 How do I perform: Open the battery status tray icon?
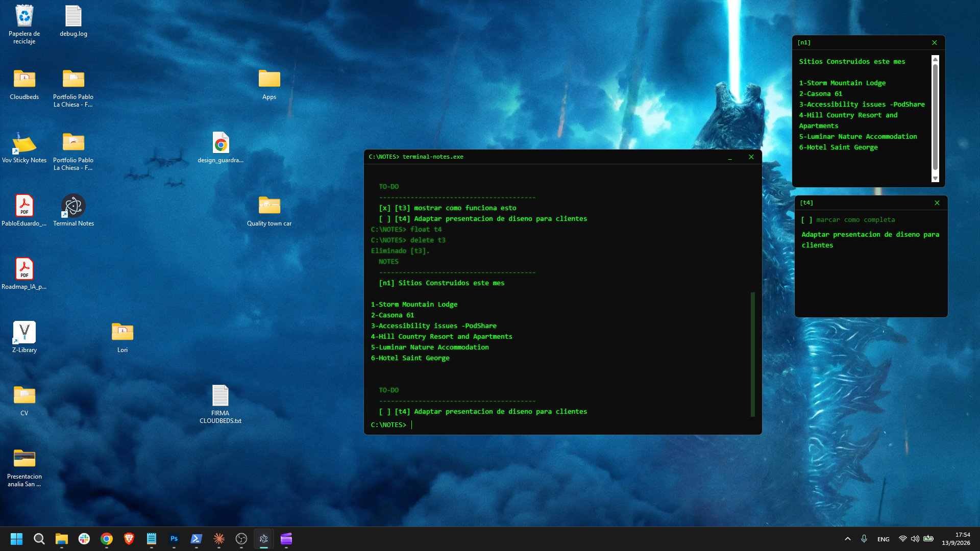[928, 539]
